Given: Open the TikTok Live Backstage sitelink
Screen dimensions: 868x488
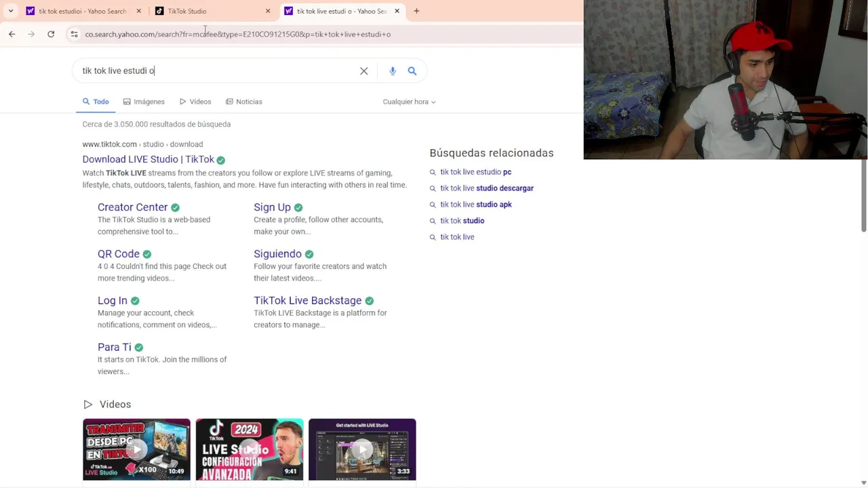Looking at the screenshot, I should pos(307,301).
